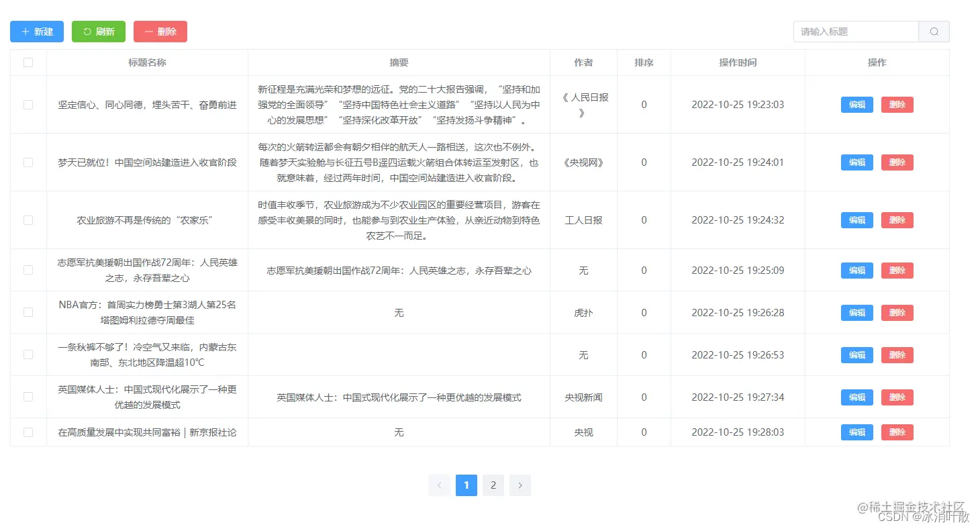This screenshot has height=529, width=980.
Task: Click the plus icon on the 新建 button
Action: pyautogui.click(x=26, y=31)
